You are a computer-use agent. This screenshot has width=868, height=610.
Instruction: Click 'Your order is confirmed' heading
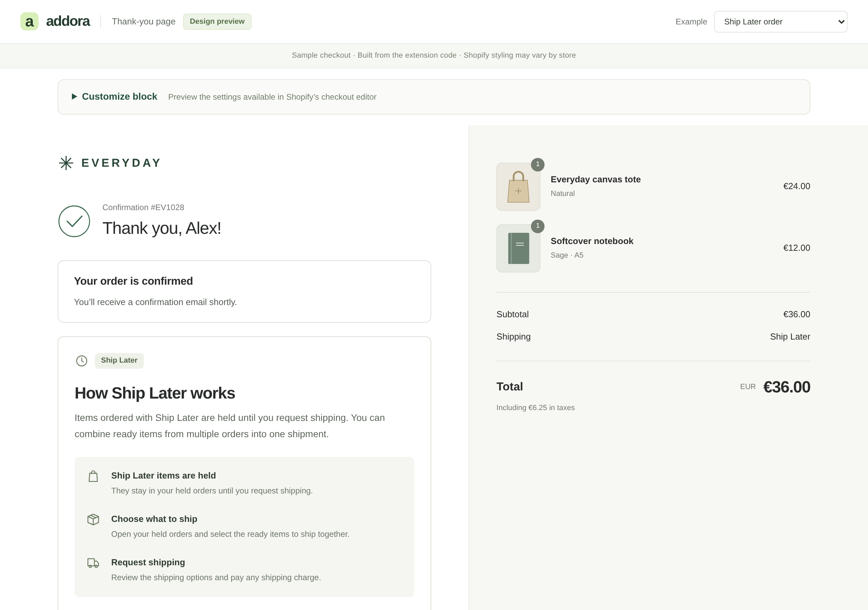pos(134,281)
